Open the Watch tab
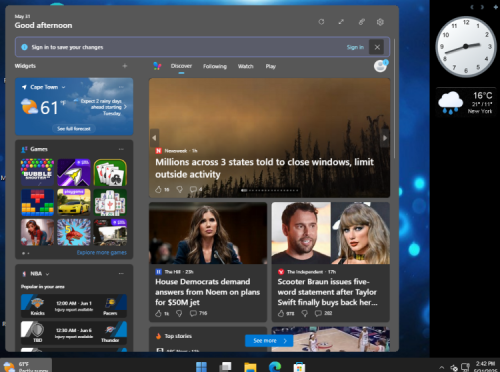Image resolution: width=500 pixels, height=372 pixels. tap(246, 66)
